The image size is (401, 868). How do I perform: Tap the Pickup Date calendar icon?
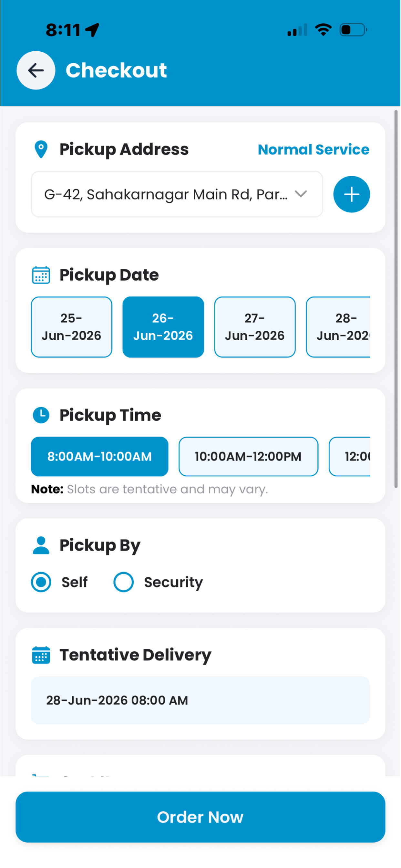[x=41, y=275]
